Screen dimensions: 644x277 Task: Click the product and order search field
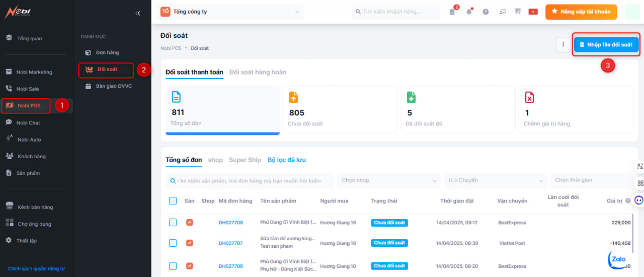pos(250,180)
